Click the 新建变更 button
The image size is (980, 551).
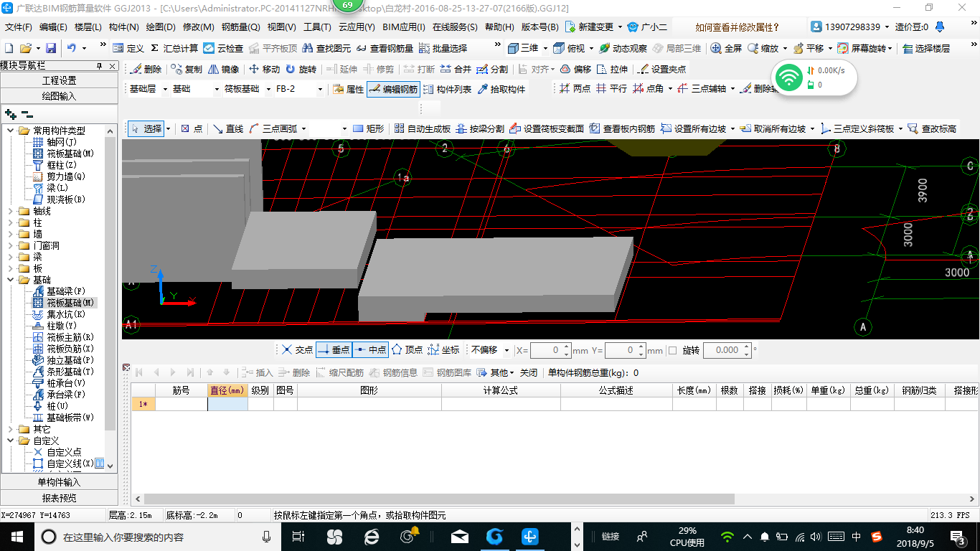pyautogui.click(x=590, y=27)
